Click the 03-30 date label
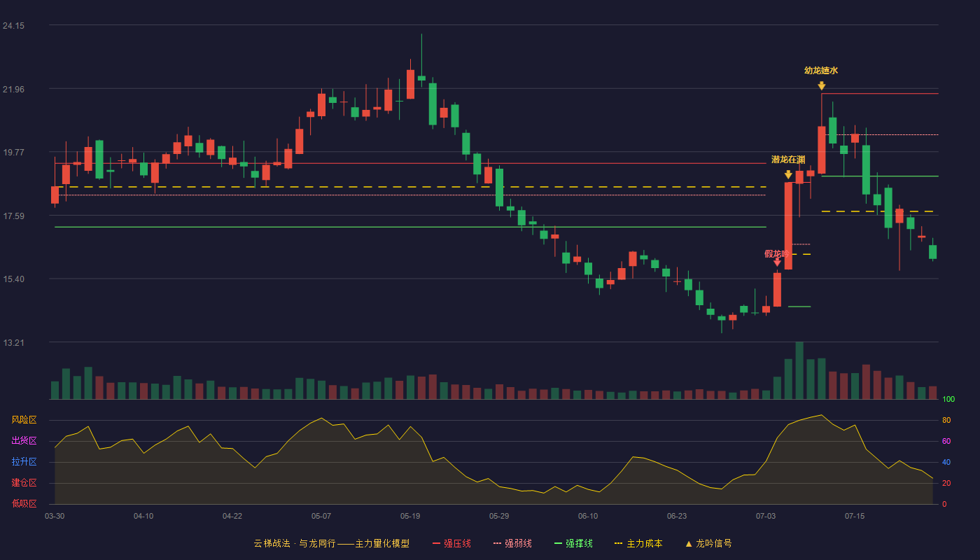 55,516
